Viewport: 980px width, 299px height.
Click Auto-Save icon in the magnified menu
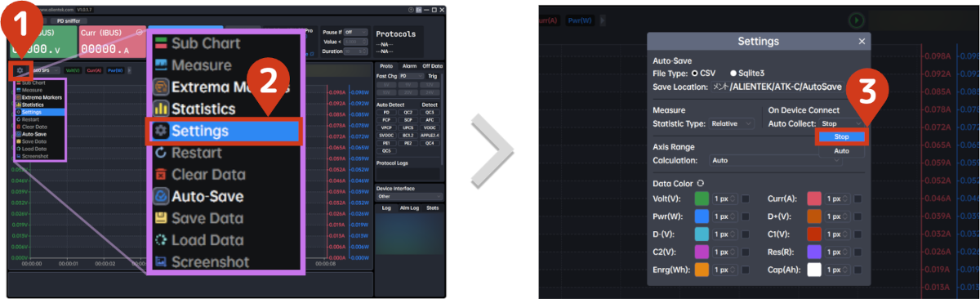(x=160, y=196)
